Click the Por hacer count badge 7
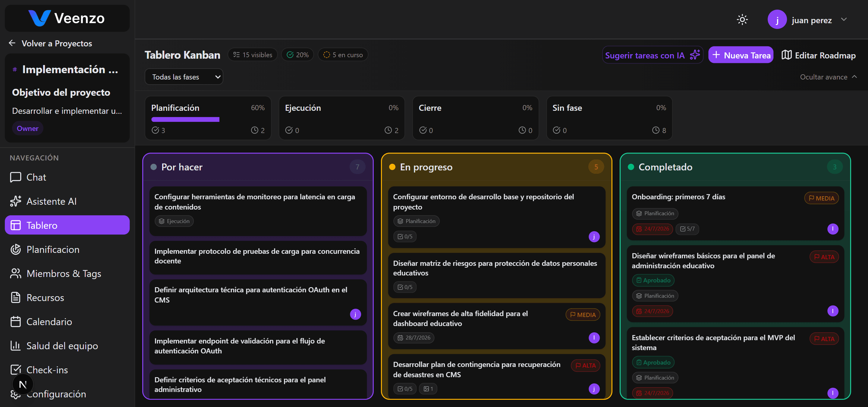The image size is (868, 407). pos(357,167)
